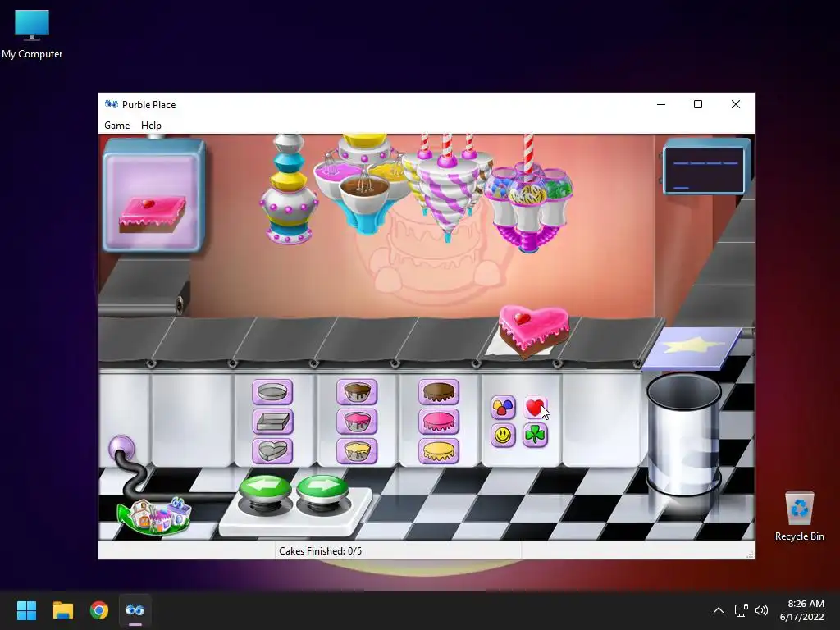Open the network status tray icon
This screenshot has height=630, width=840.
point(741,610)
